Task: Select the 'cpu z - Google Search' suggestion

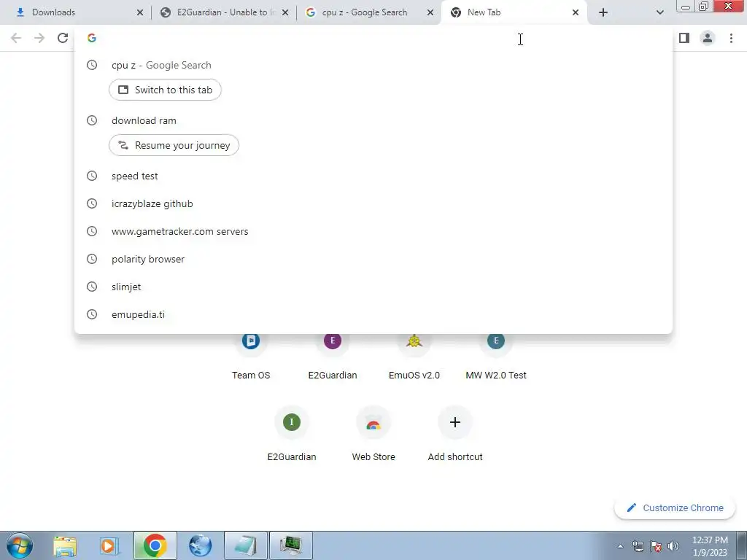Action: coord(373,65)
